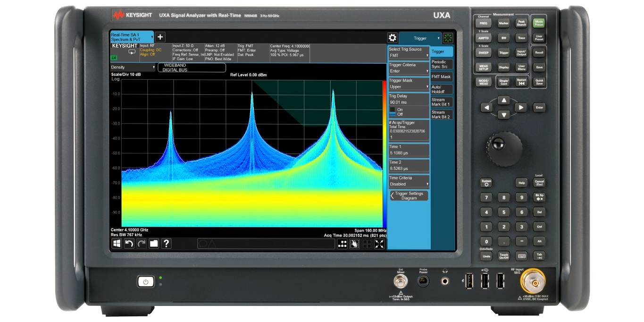Click the Time 1 value field
The image size is (644, 322).
(409, 153)
